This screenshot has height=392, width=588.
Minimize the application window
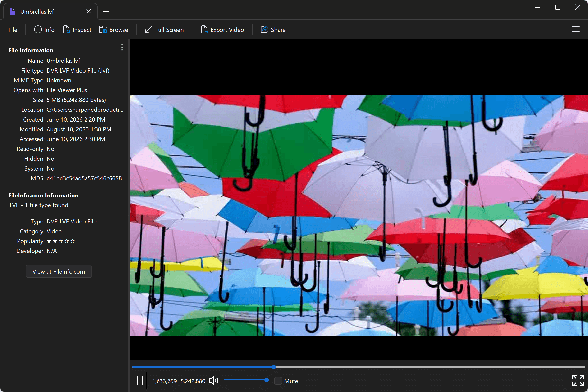(538, 7)
